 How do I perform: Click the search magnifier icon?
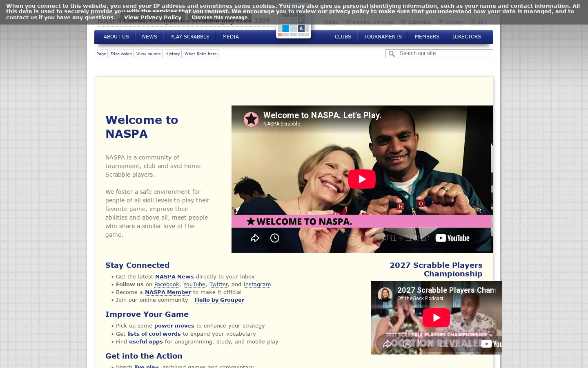coord(392,54)
